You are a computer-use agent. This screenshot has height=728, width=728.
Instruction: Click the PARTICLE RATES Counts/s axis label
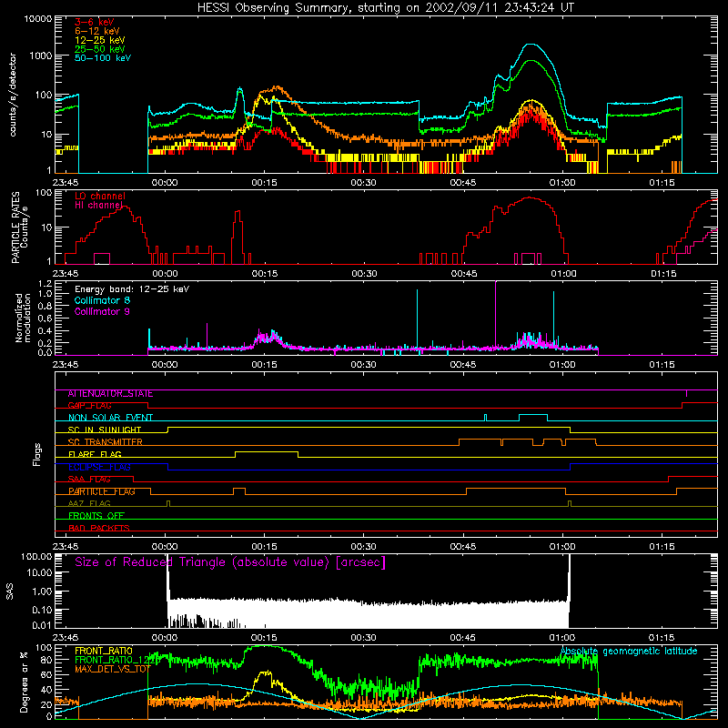click(19, 227)
